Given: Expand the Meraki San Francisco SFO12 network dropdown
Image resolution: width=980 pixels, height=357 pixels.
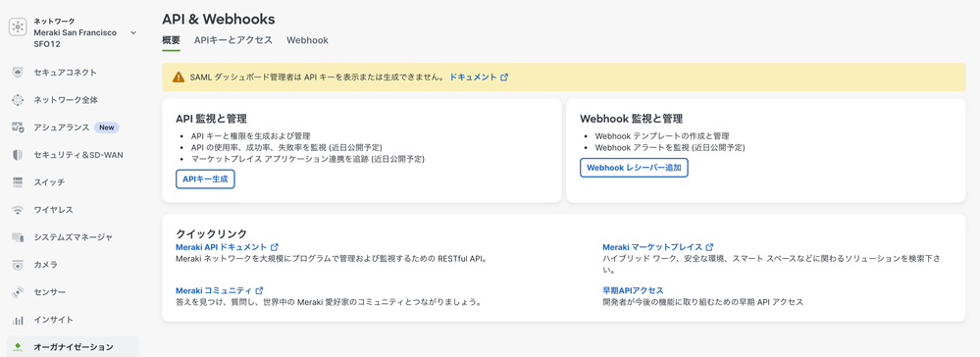Looking at the screenshot, I should point(133,32).
